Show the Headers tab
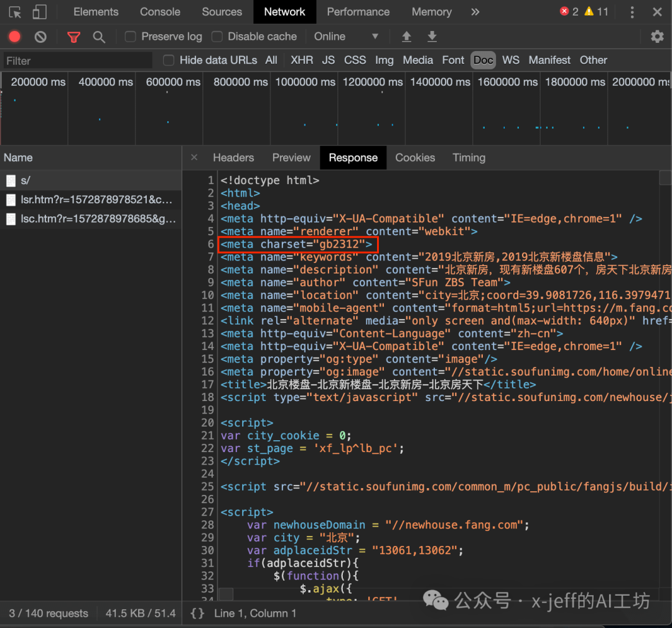The image size is (672, 628). pos(233,158)
